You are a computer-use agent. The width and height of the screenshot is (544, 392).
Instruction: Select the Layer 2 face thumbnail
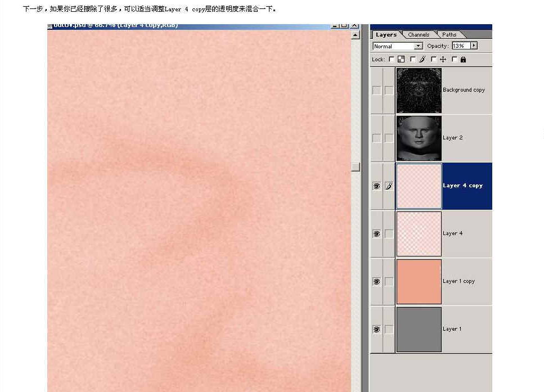pyautogui.click(x=419, y=138)
